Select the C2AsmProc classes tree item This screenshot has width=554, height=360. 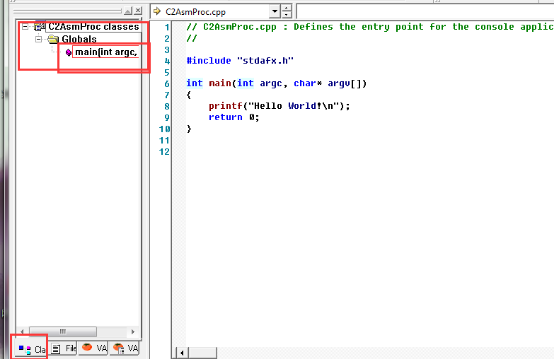tap(94, 26)
